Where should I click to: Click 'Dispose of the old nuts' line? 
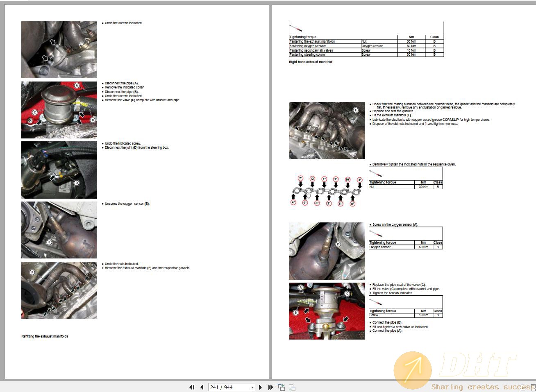tap(415, 124)
